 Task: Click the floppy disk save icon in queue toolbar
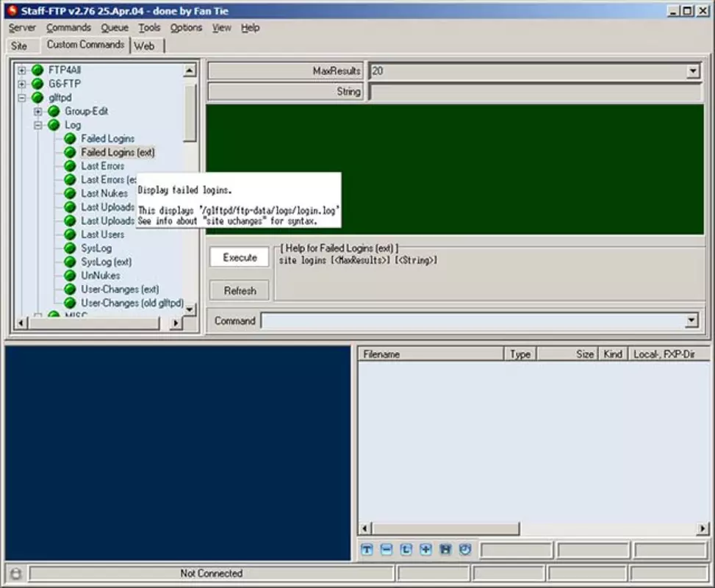pos(445,549)
